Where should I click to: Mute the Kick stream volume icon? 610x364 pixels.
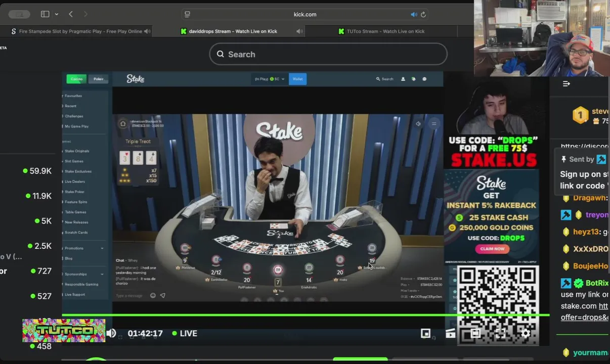coord(111,333)
